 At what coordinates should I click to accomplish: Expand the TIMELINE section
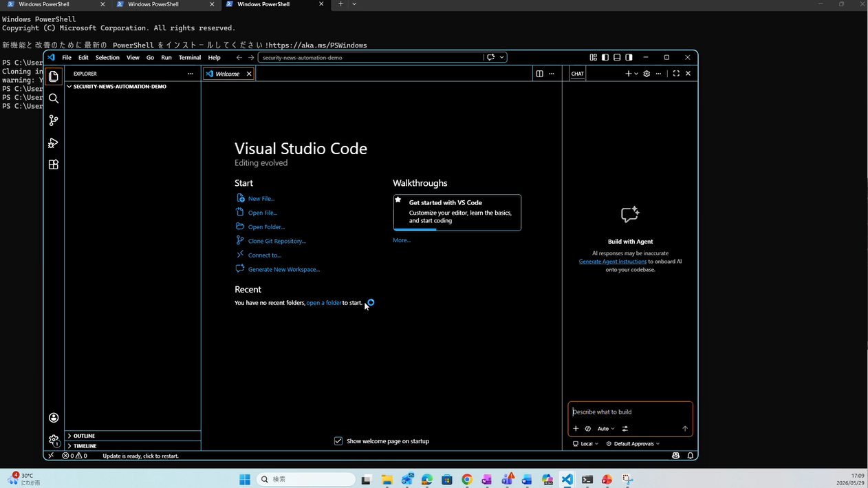click(x=133, y=446)
